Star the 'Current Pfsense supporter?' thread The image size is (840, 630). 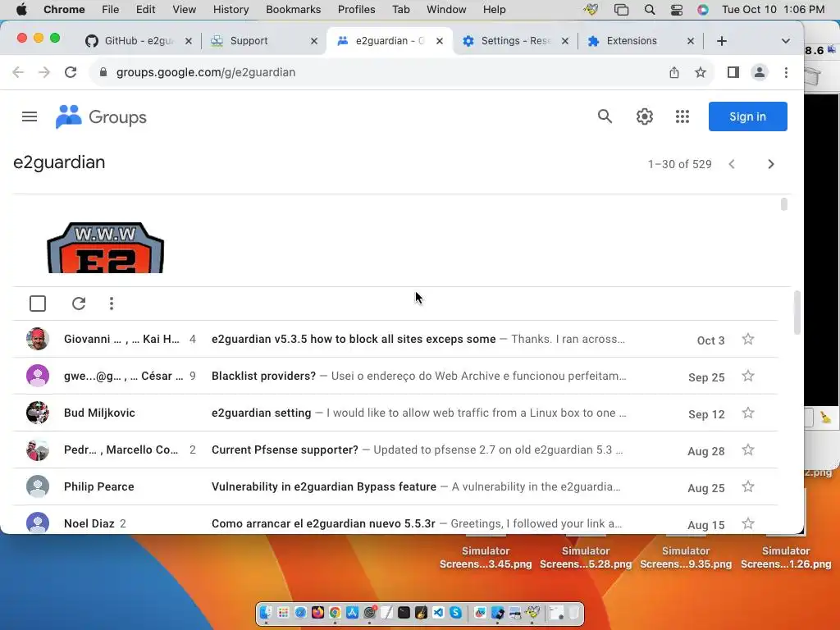(x=748, y=450)
